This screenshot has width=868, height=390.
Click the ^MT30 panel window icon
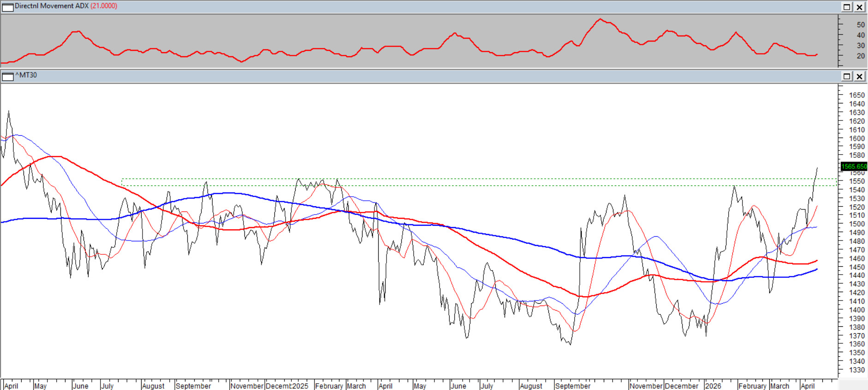coord(8,76)
